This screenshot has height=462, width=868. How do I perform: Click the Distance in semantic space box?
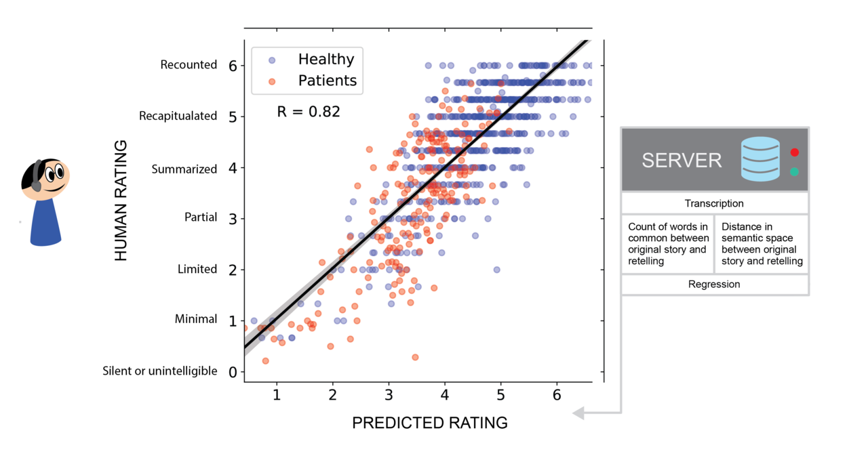(x=762, y=244)
